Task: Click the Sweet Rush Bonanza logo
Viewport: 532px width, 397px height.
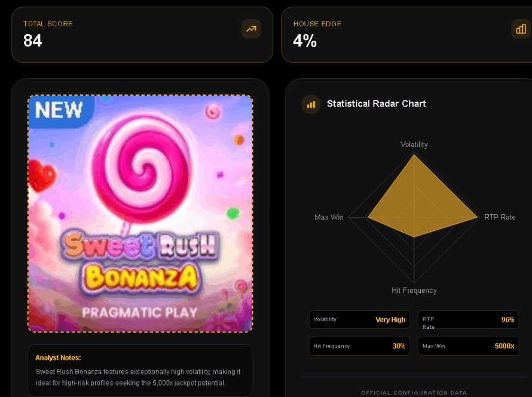Action: (140, 261)
